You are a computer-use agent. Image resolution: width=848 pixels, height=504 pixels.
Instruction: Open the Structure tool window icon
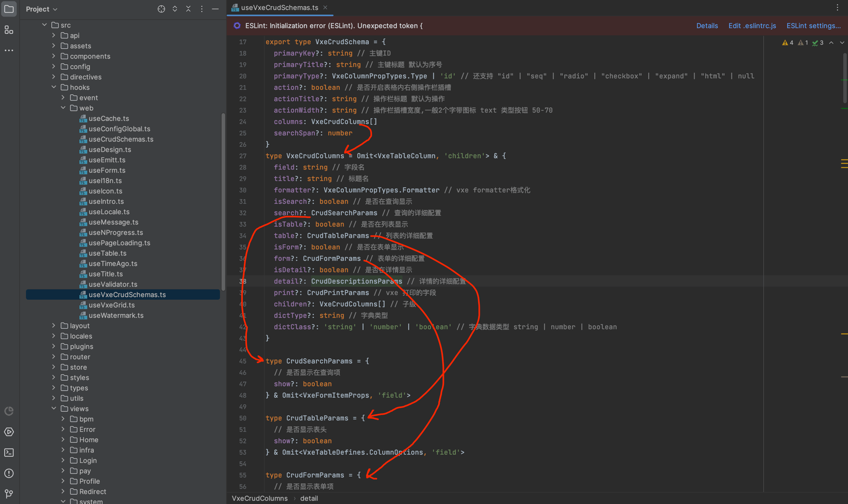9,30
